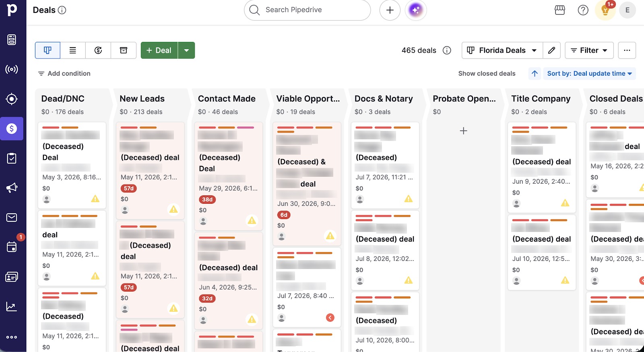Open the Help question mark icon
Screen dimensions: 644x352
(x=583, y=10)
